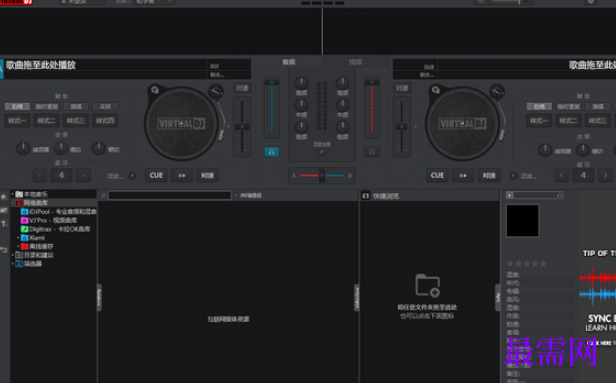
Task: Toggle right deck loop value 4
Action: (x=583, y=175)
